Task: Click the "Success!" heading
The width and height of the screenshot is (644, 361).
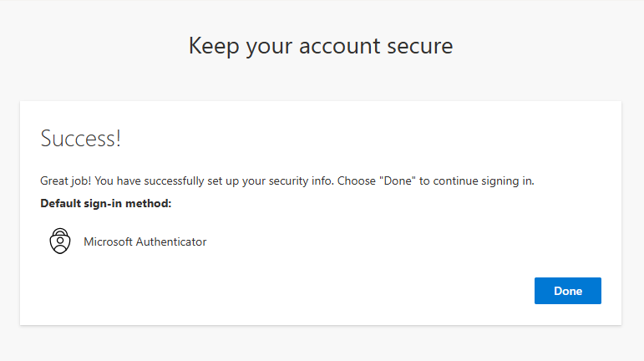Action: pos(81,139)
